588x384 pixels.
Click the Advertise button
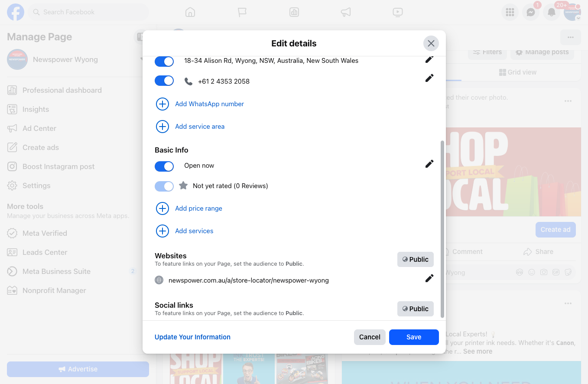pos(78,369)
